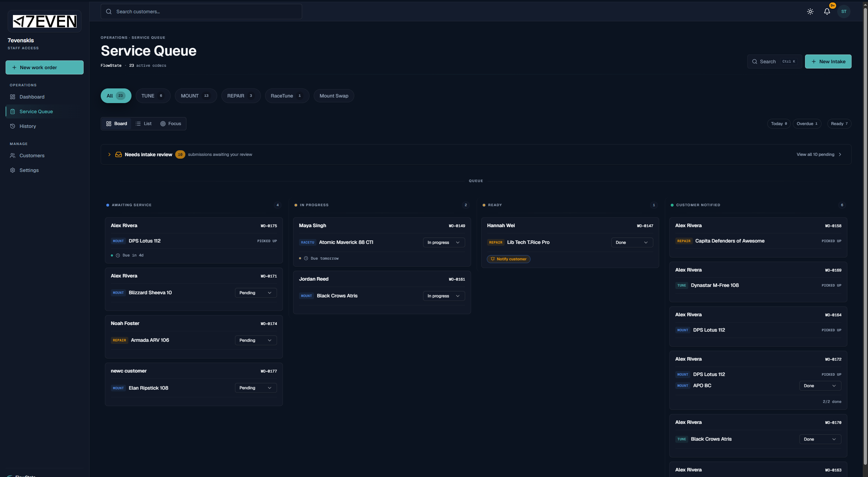Click the History clock icon

pos(13,126)
